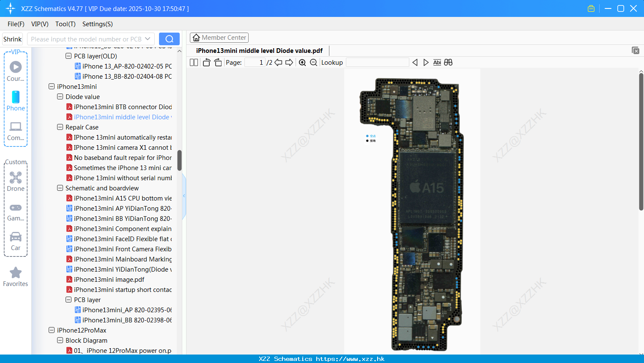Rotate the page clockwise
The image size is (644, 363).
click(218, 63)
